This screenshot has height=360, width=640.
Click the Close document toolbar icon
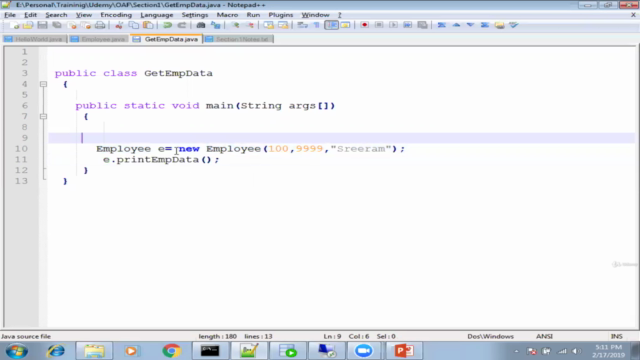pos(72,25)
